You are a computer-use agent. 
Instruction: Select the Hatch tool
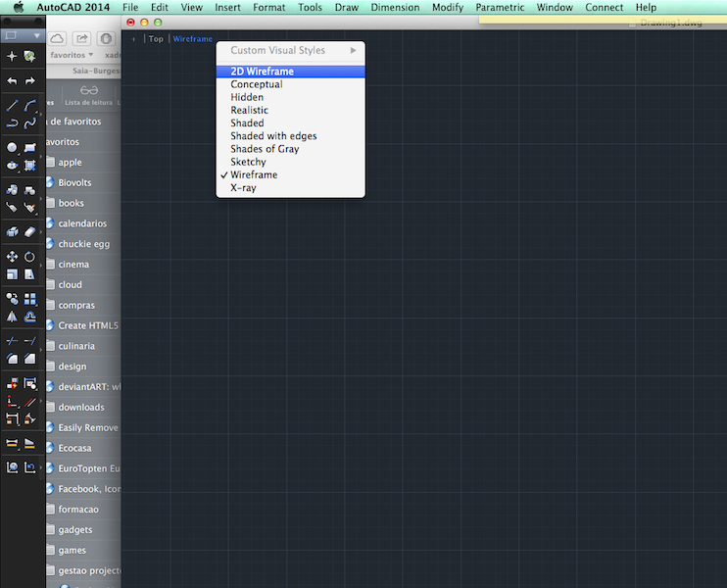(30, 166)
